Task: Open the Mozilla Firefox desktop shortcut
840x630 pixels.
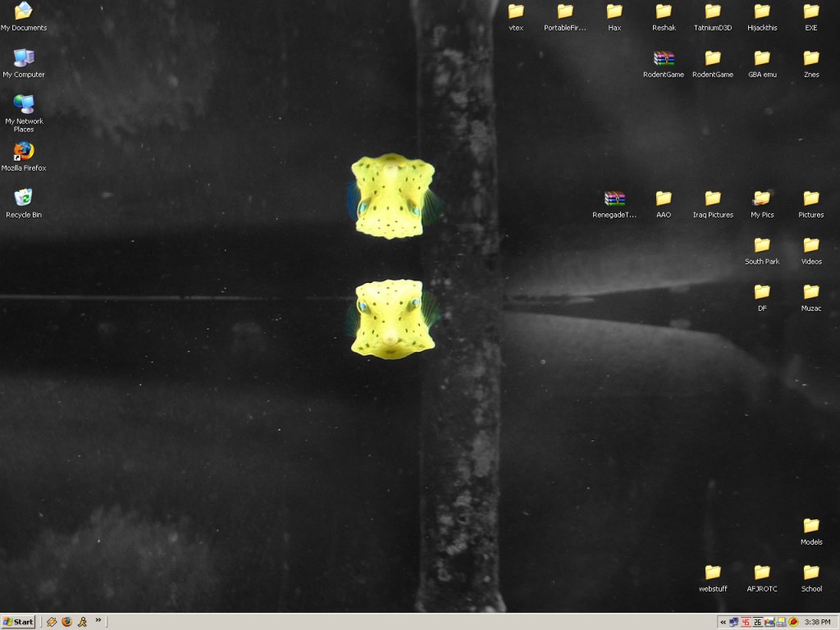Action: click(x=24, y=152)
